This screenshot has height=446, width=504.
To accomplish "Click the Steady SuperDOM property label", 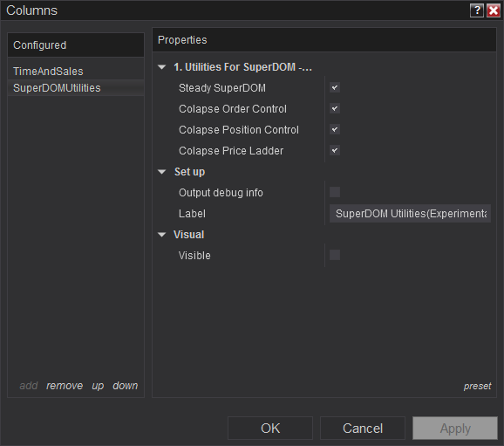I will click(222, 88).
